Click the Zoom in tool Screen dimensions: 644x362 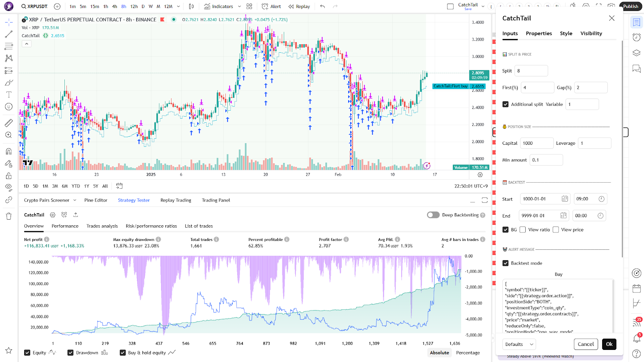[8, 135]
